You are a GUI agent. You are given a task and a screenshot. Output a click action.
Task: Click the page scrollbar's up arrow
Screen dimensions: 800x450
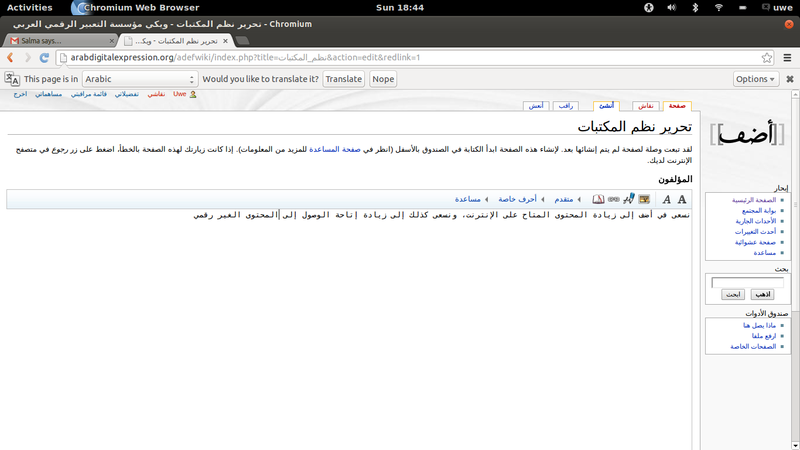click(795, 94)
